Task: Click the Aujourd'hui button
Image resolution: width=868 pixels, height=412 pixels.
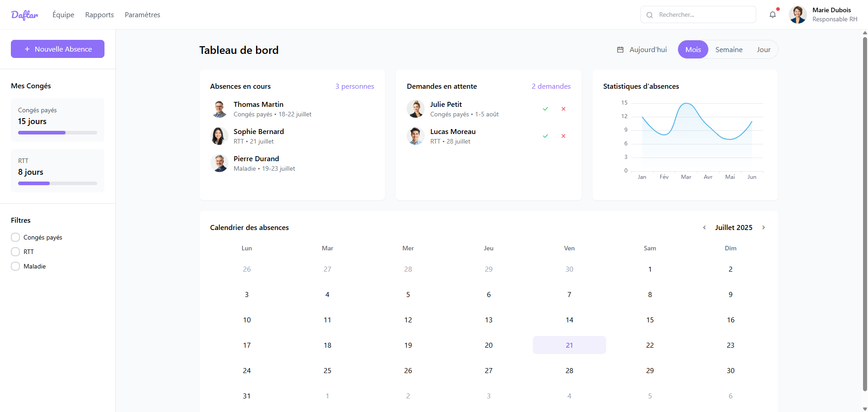Action: click(648, 49)
